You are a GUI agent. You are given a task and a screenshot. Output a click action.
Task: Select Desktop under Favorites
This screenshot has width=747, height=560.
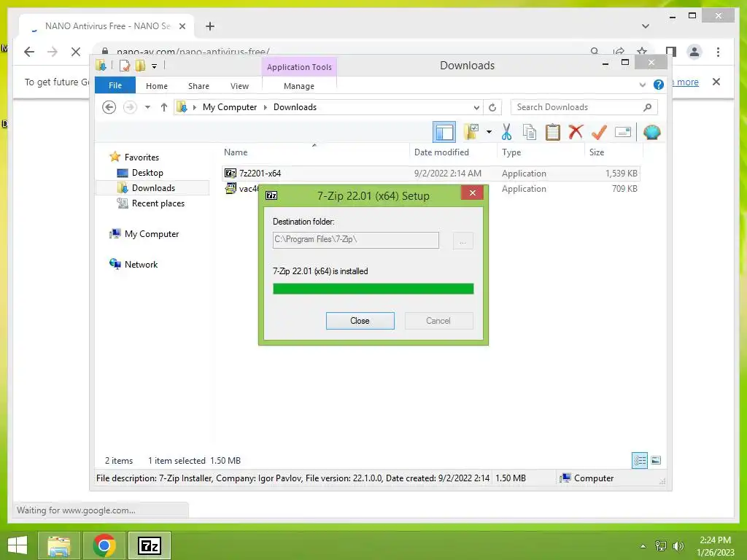click(x=147, y=172)
